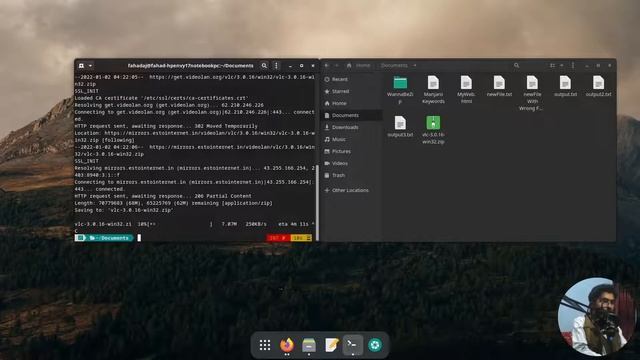
Task: Select Documents in the Files sidebar
Action: pos(352,116)
